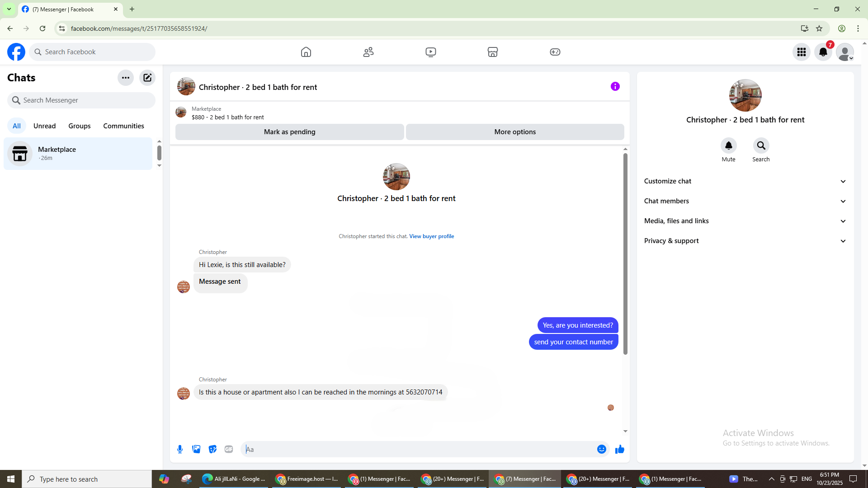Screen dimensions: 868x488
Task: Open the Facebook Marketplace nav icon
Action: click(x=492, y=52)
